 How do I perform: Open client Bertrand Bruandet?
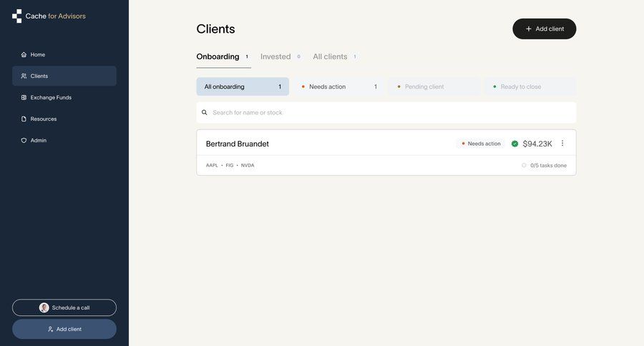[x=238, y=144]
